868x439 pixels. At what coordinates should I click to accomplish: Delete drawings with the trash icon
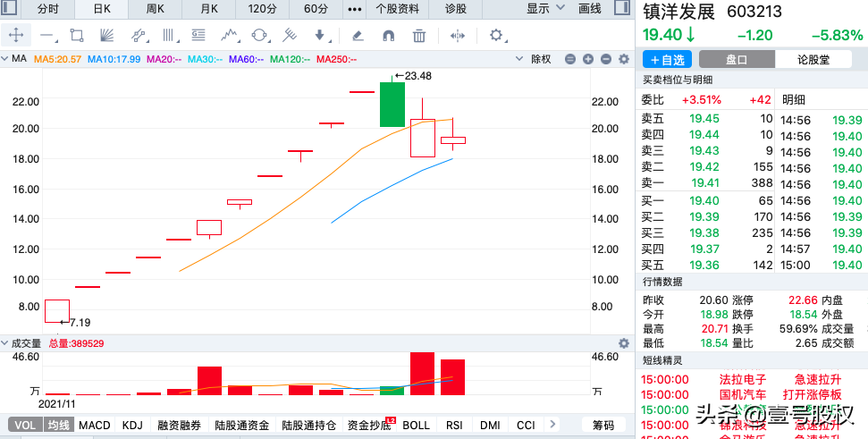[419, 36]
